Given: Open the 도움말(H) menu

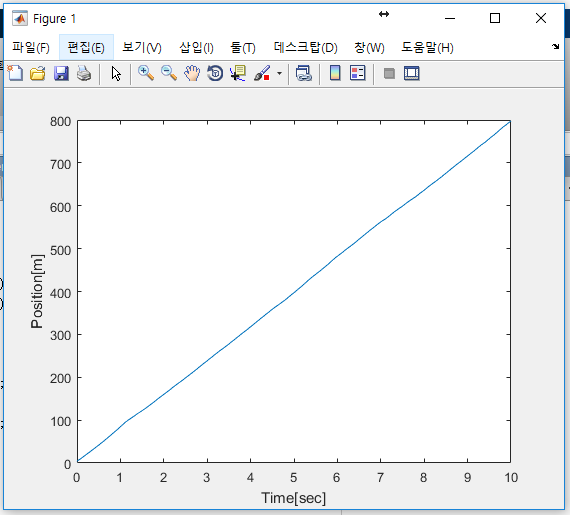Looking at the screenshot, I should pyautogui.click(x=428, y=48).
